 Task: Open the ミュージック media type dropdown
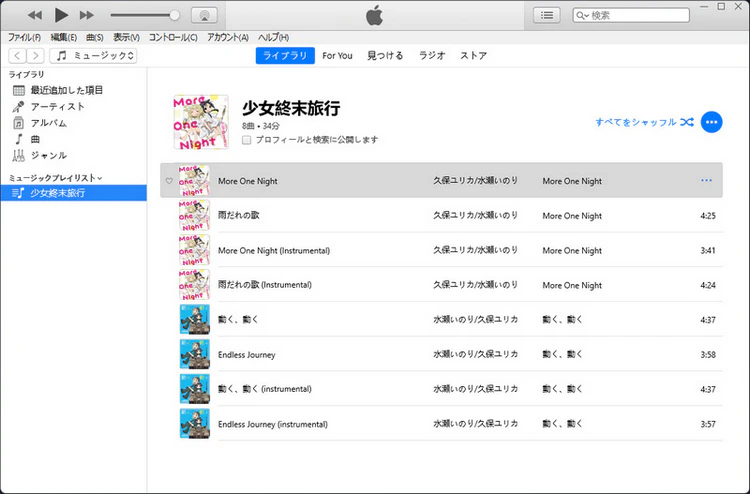point(93,55)
